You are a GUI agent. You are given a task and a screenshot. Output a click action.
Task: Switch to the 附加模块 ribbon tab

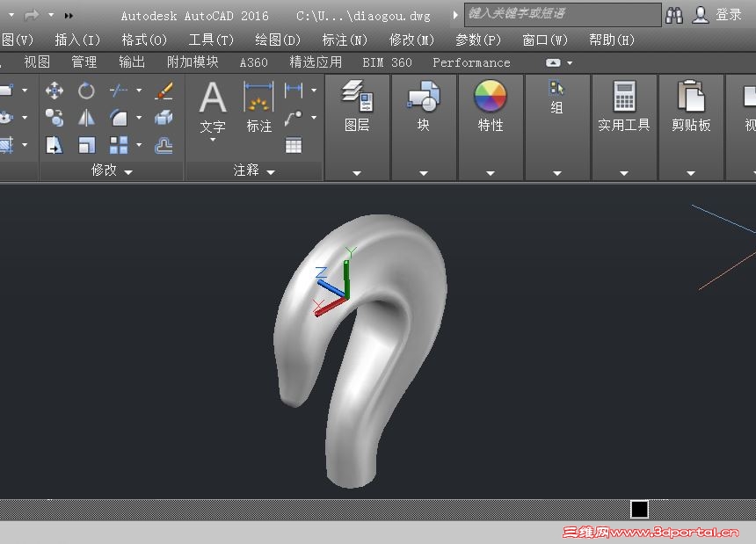(193, 62)
